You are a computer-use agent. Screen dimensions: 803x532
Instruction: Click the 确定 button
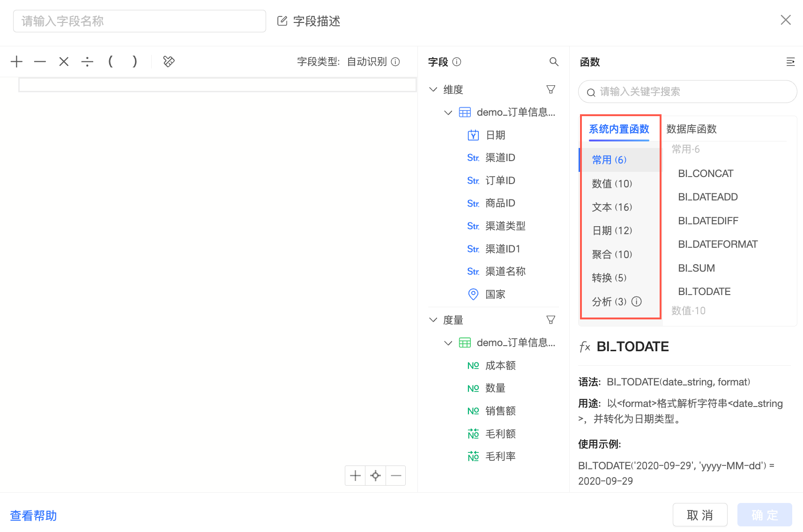[x=765, y=515]
